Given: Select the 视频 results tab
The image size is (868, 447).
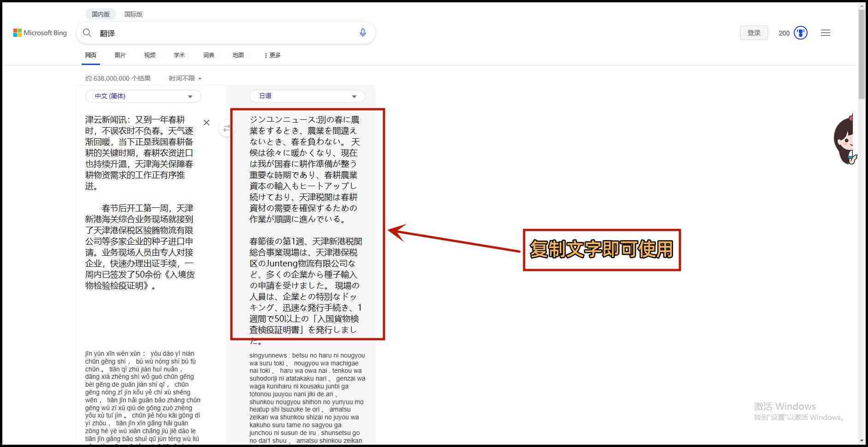Looking at the screenshot, I should 150,55.
